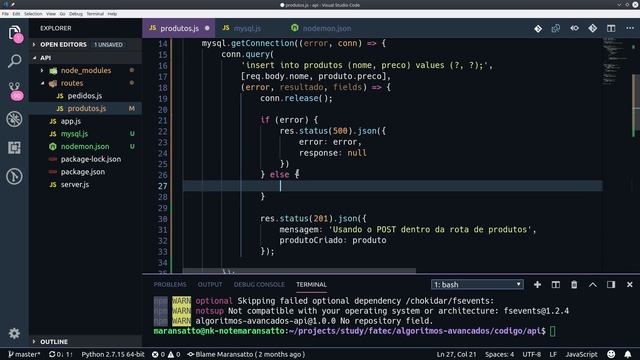Image resolution: width=640 pixels, height=360 pixels.
Task: Open the Extensions view icon
Action: coord(14,148)
